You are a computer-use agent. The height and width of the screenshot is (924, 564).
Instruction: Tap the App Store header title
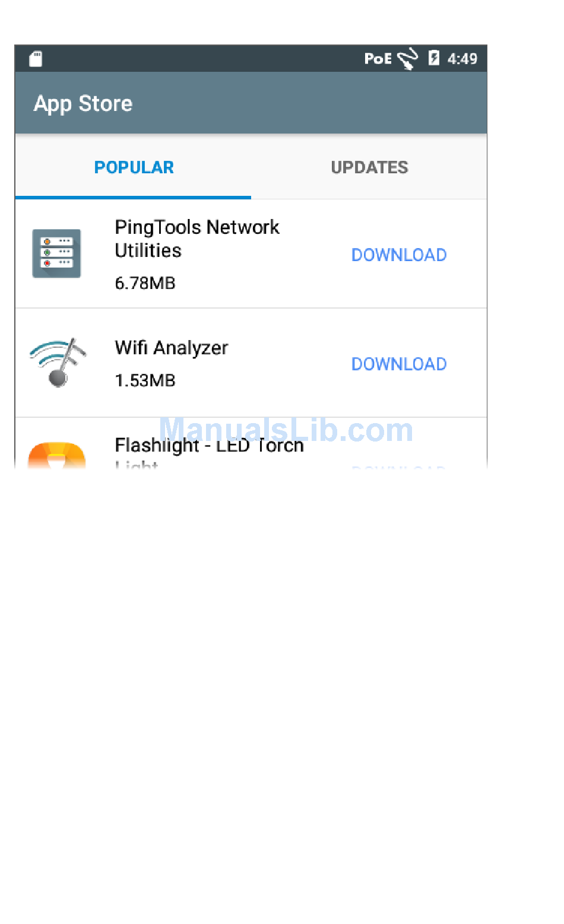(x=83, y=104)
